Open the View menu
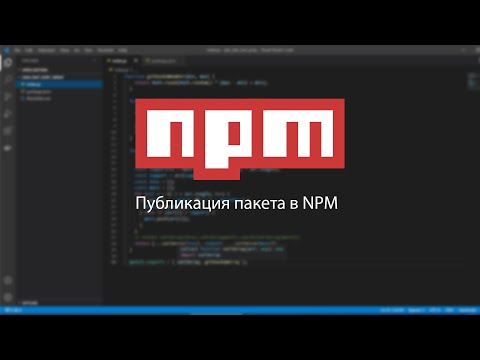Image resolution: width=480 pixels, height=360 pixels. click(x=65, y=50)
